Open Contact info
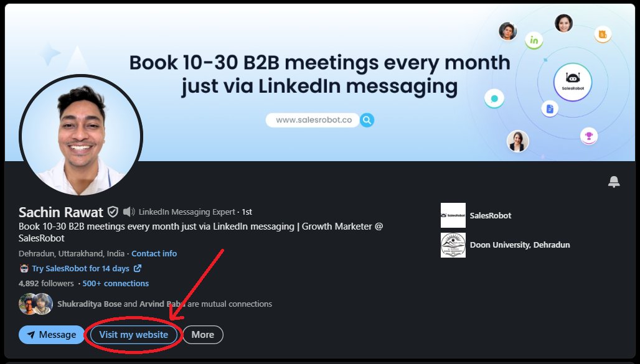 pyautogui.click(x=154, y=253)
